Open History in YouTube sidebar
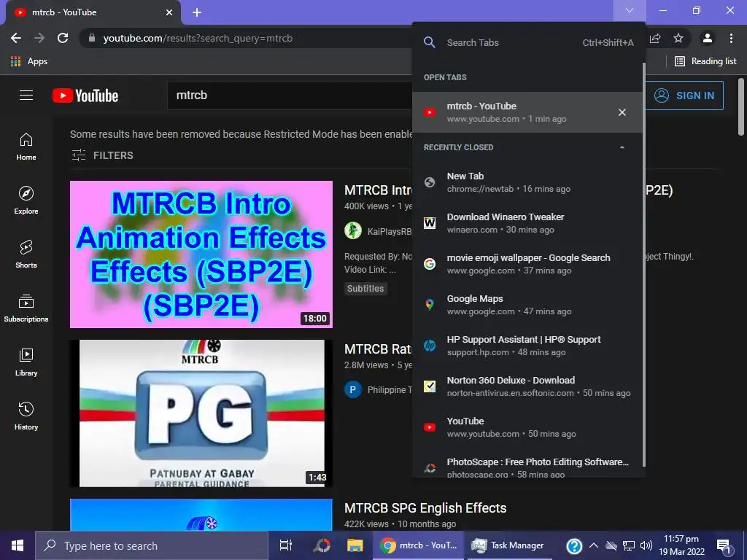 (26, 416)
